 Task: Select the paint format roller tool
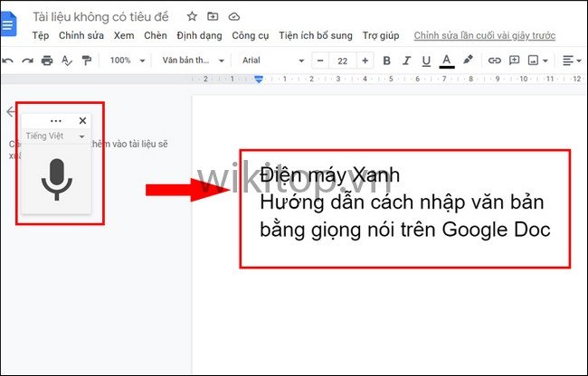(86, 61)
